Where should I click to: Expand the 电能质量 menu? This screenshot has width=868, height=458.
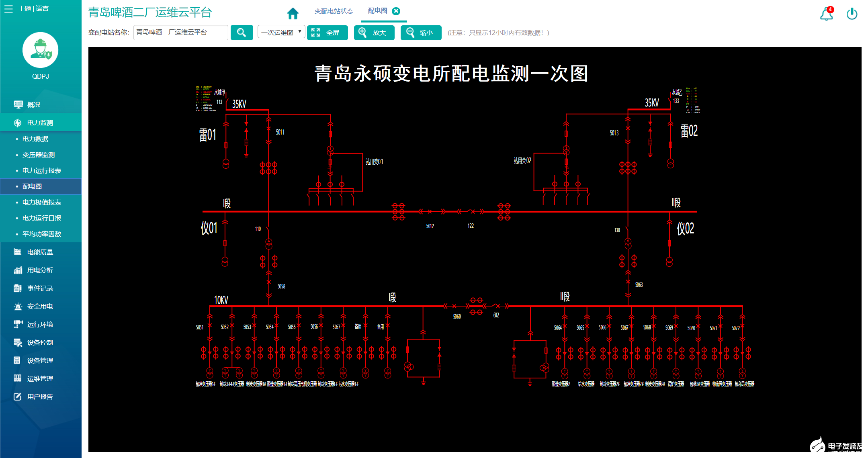tap(40, 252)
